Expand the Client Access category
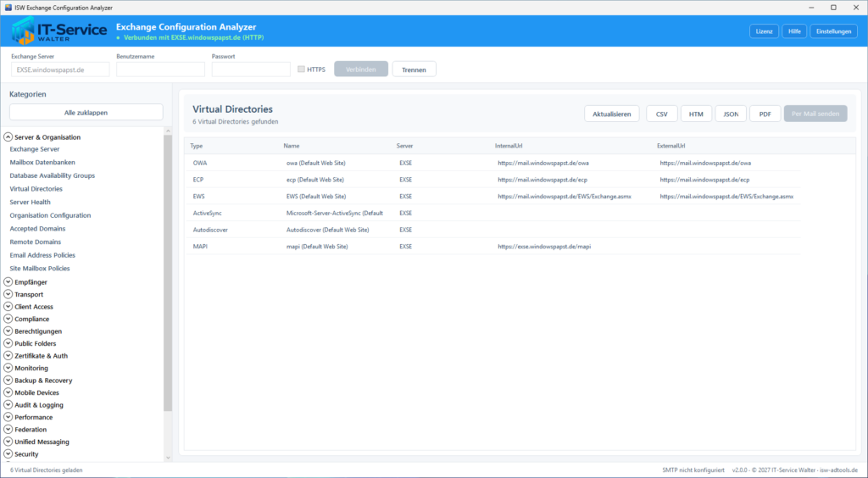 8,307
